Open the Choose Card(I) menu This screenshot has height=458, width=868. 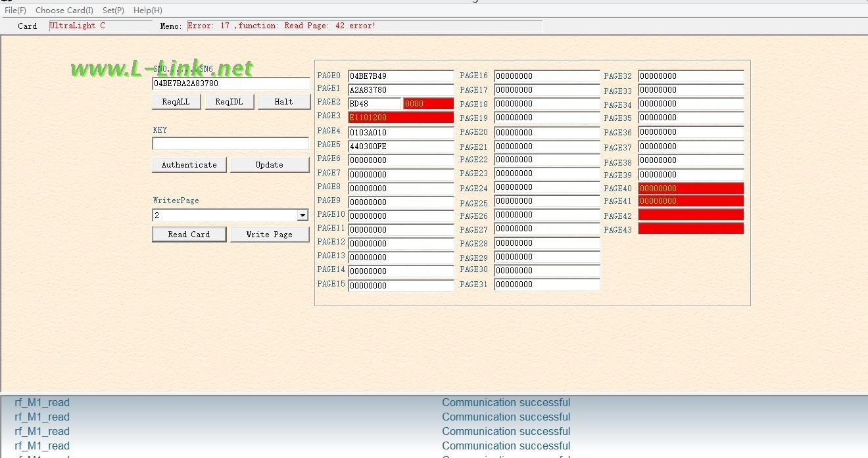pos(64,11)
